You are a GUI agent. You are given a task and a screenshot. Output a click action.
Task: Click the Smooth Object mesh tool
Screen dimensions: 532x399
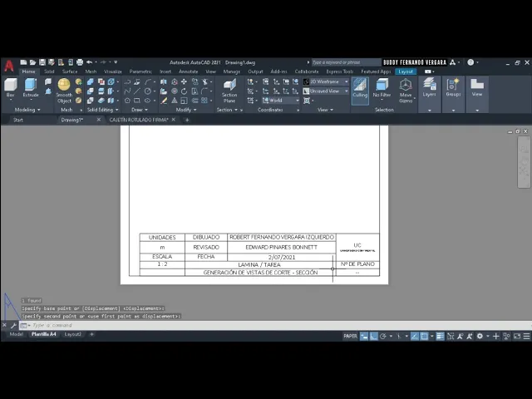(64, 91)
